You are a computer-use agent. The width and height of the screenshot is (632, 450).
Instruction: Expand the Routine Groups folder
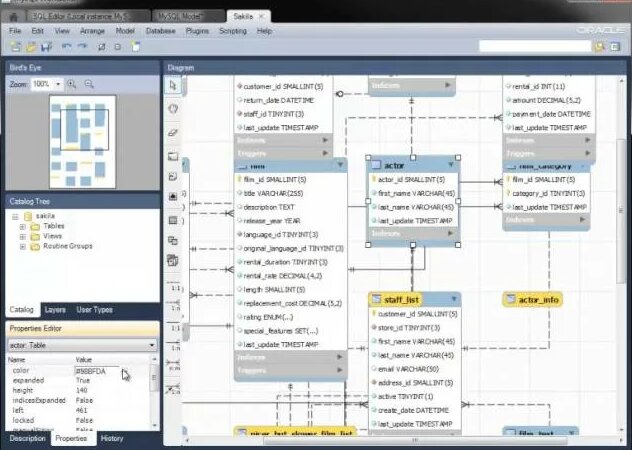click(x=23, y=246)
